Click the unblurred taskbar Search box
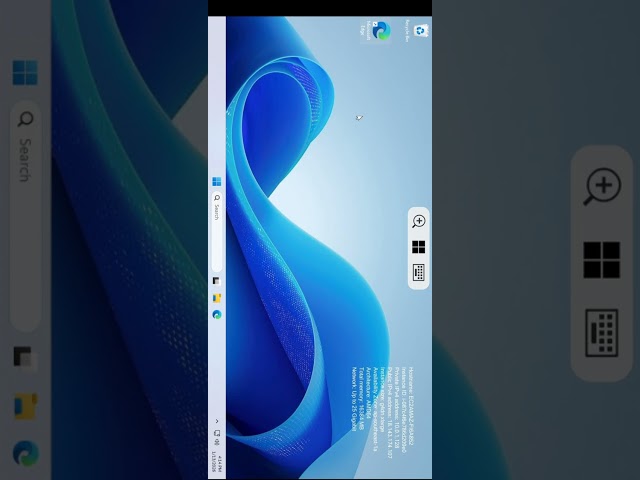Screen dimensions: 640x480 217,231
